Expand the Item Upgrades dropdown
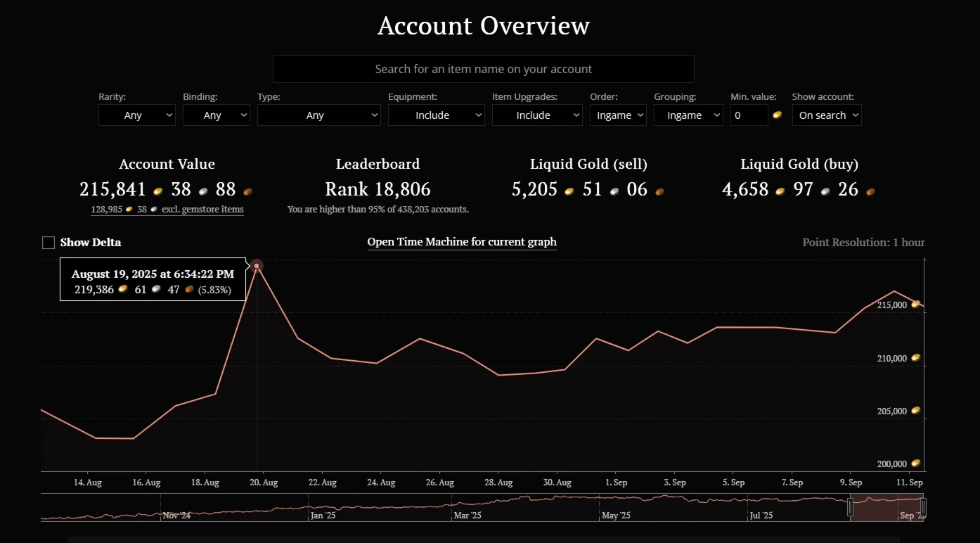980x543 pixels. pyautogui.click(x=536, y=115)
